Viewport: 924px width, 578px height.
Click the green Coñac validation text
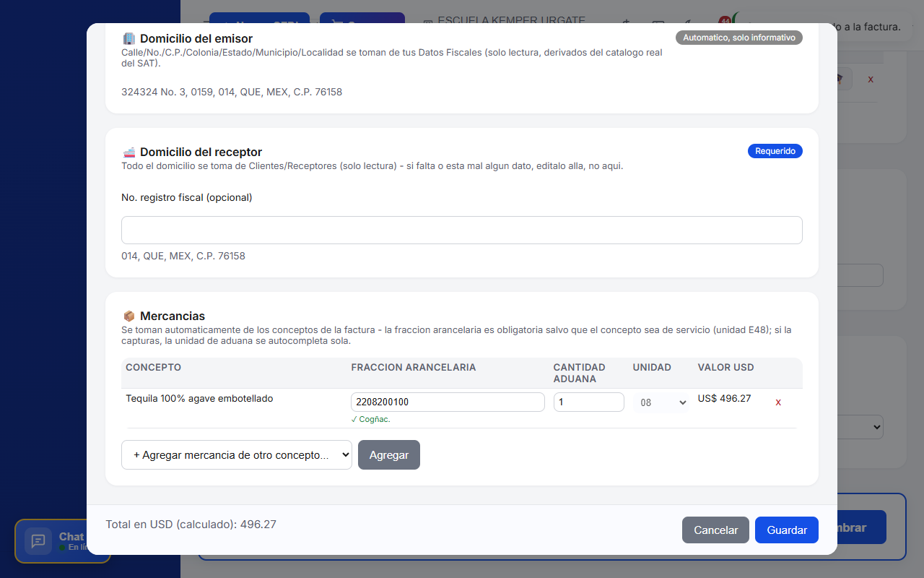(371, 419)
